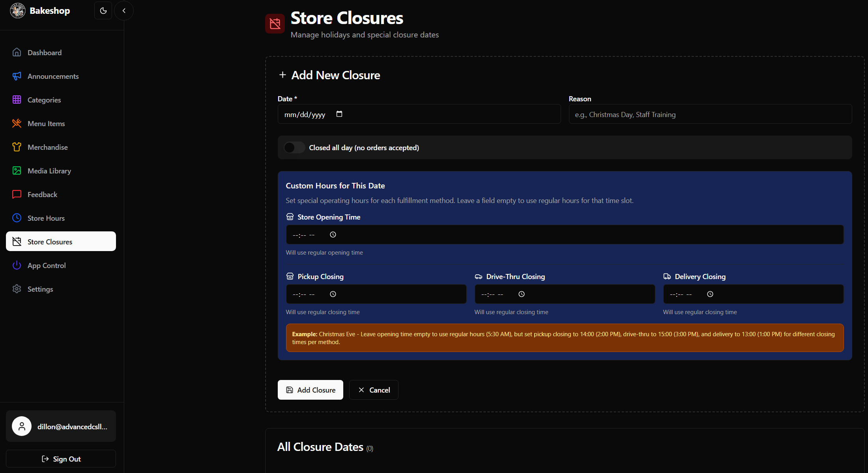
Task: Open the Feedback page
Action: click(x=61, y=194)
